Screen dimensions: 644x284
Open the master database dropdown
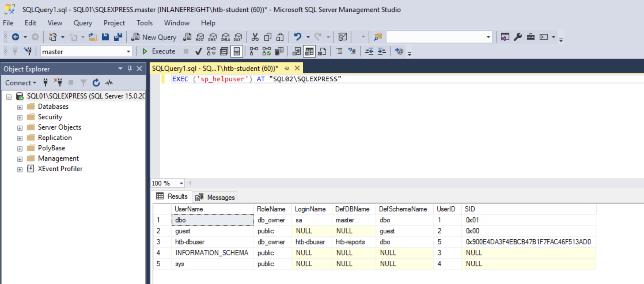pos(128,52)
